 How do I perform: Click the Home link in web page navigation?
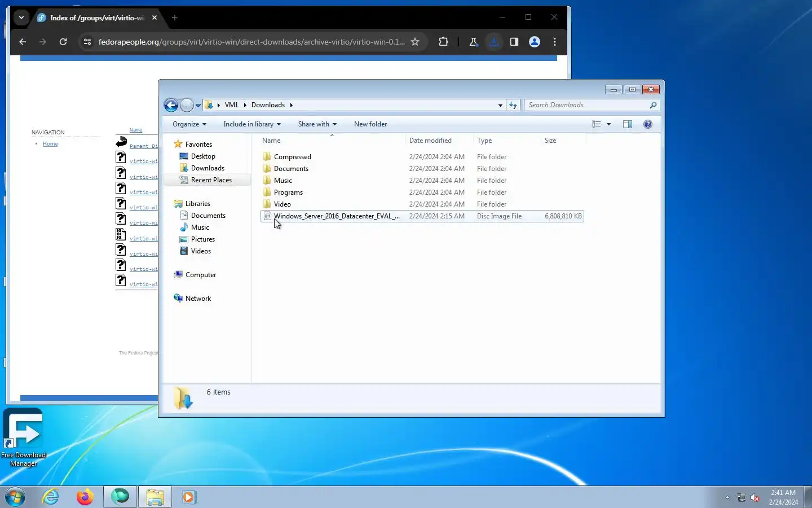pyautogui.click(x=50, y=144)
